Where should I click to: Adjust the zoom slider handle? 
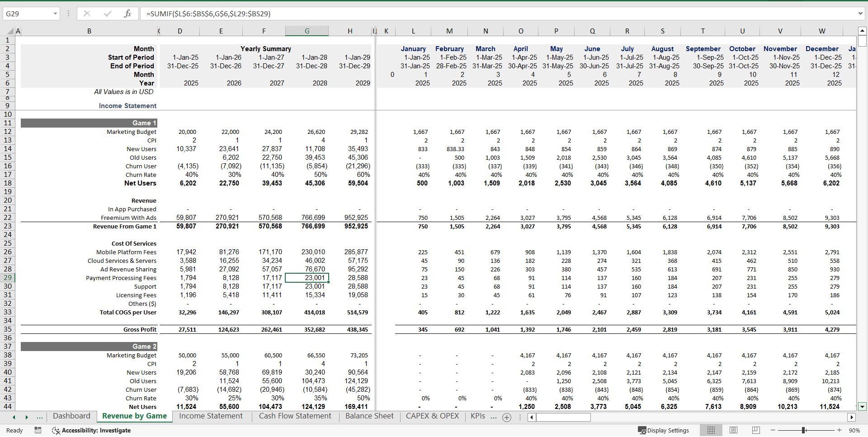(x=803, y=430)
